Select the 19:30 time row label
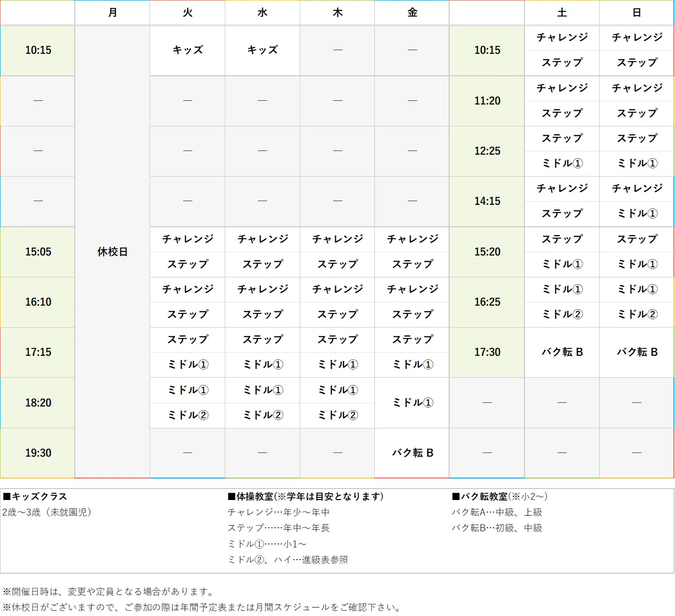Screen dimensions: 675x616 pos(37,452)
